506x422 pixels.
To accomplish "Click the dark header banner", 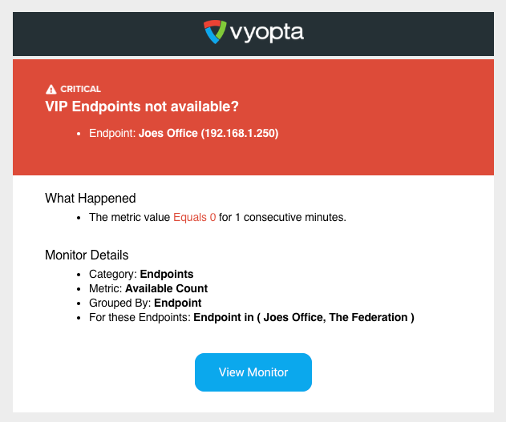I will point(253,34).
